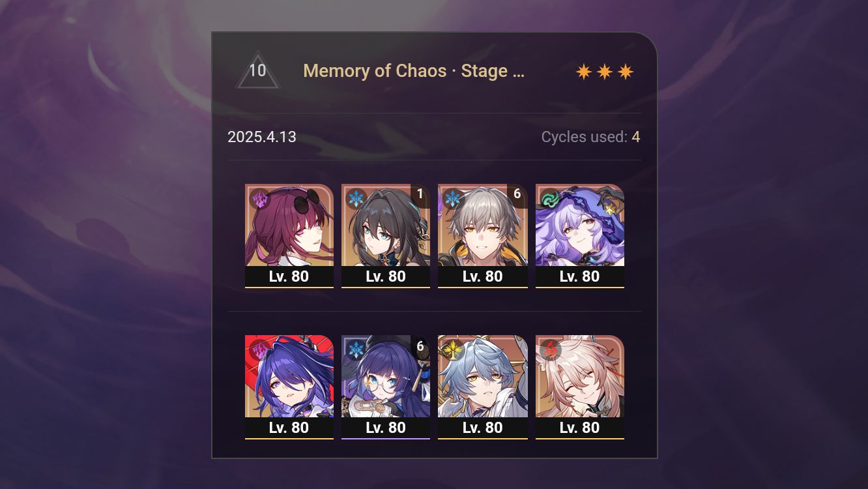Select the glasses character in second team
This screenshot has height=489, width=868.
[x=386, y=387]
